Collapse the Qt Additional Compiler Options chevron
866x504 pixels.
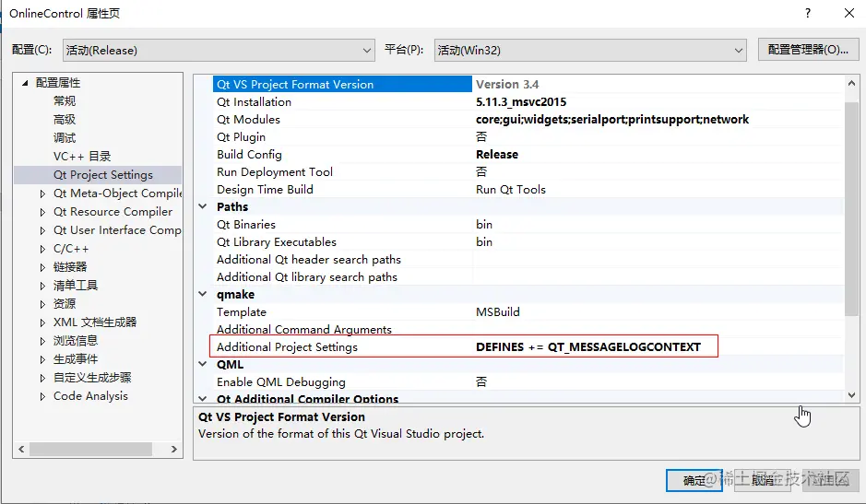pos(203,399)
